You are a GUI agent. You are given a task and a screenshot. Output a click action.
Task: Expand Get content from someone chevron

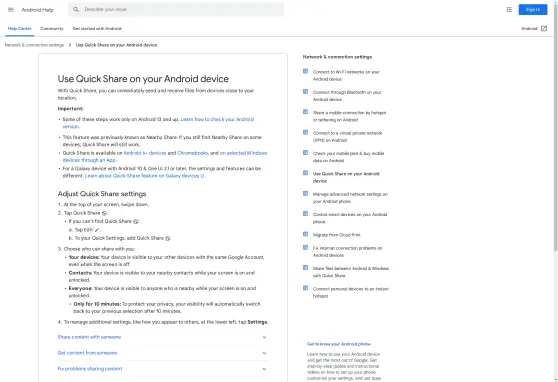[264, 353]
